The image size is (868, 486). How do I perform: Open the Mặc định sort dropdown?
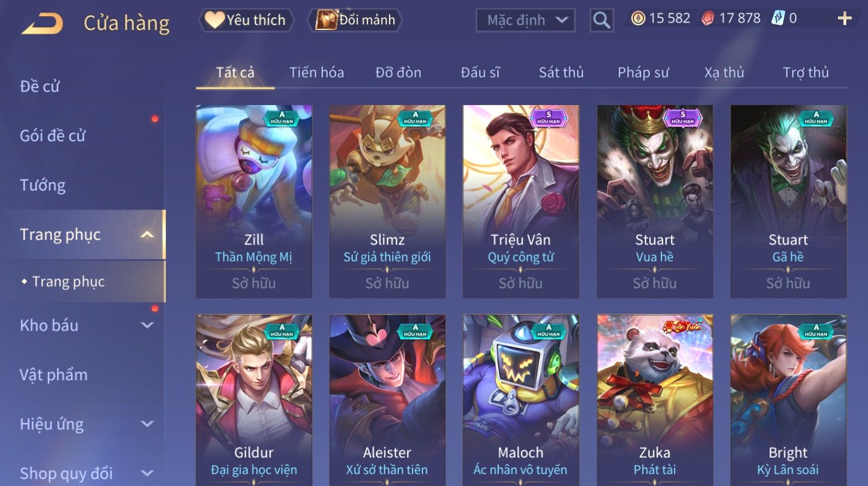(x=525, y=21)
